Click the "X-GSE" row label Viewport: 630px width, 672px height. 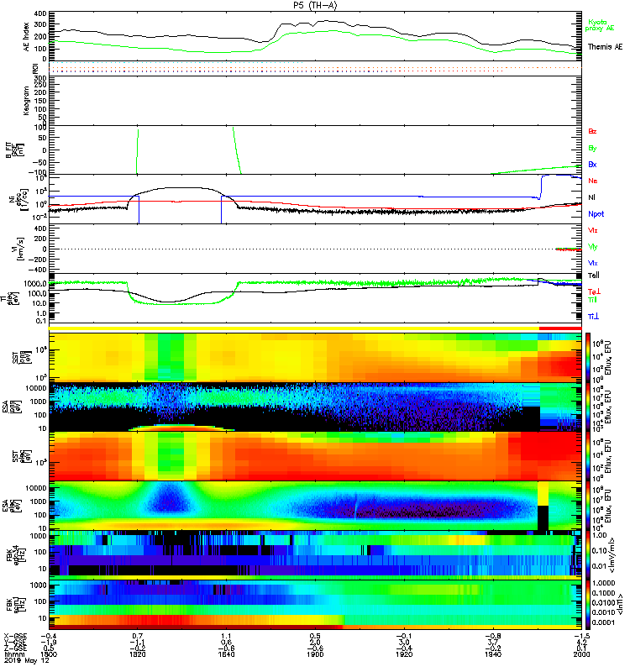15,636
